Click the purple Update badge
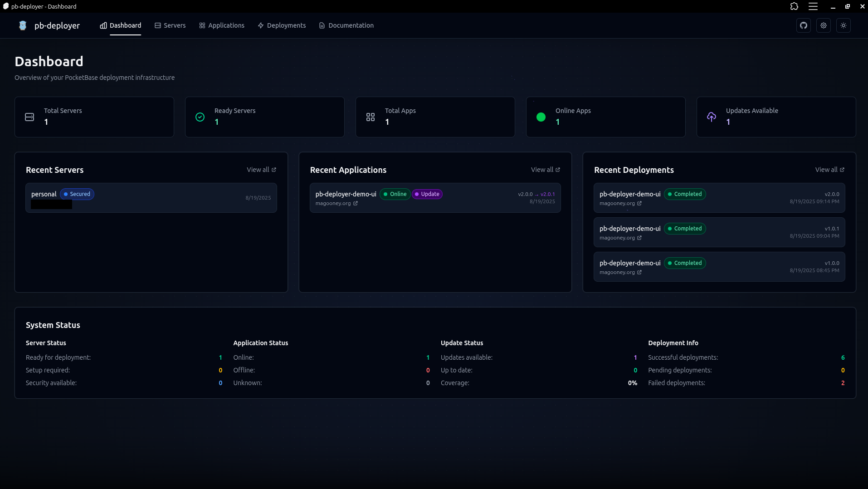Image resolution: width=868 pixels, height=489 pixels. pyautogui.click(x=427, y=194)
